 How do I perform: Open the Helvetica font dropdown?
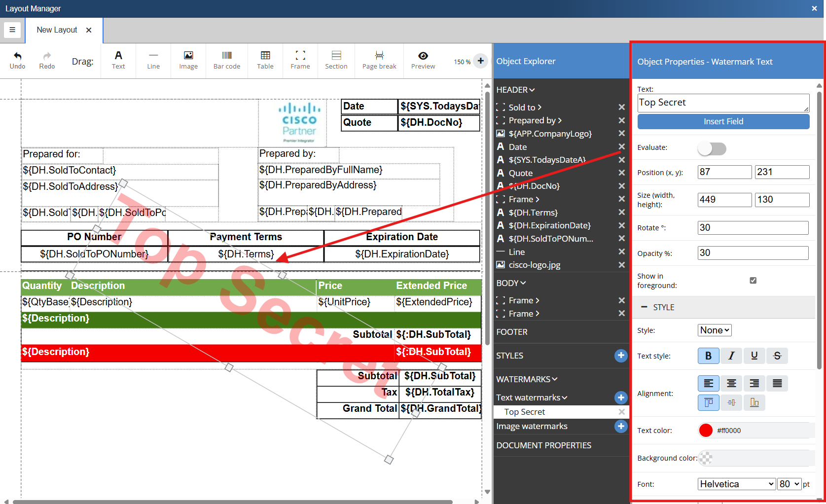click(736, 484)
